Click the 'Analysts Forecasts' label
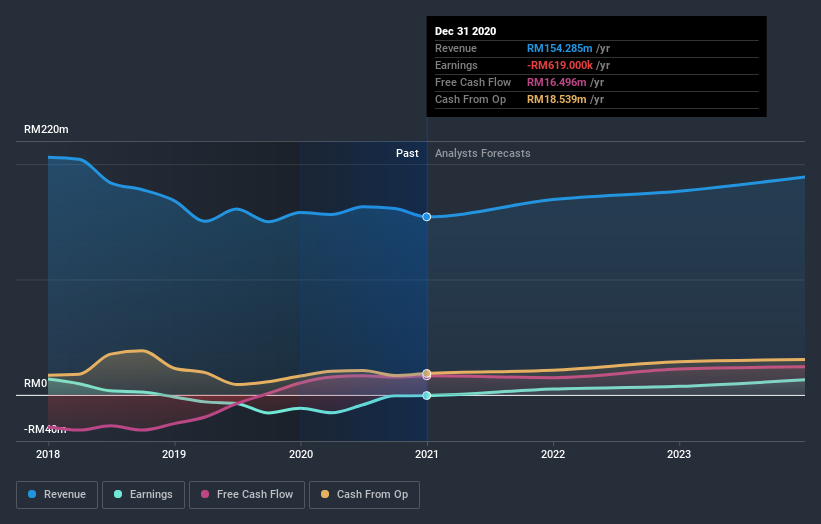821x524 pixels. coord(483,153)
